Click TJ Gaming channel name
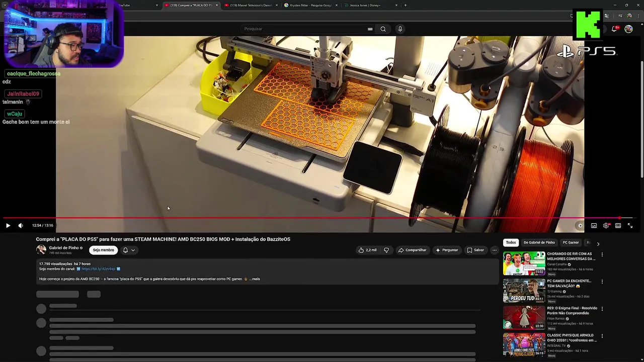The image size is (644, 362). click(555, 292)
